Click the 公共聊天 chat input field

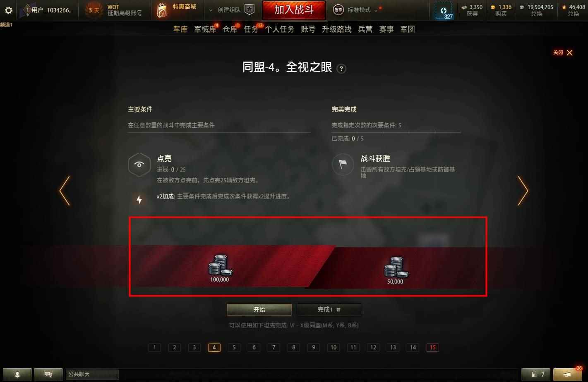click(x=93, y=375)
